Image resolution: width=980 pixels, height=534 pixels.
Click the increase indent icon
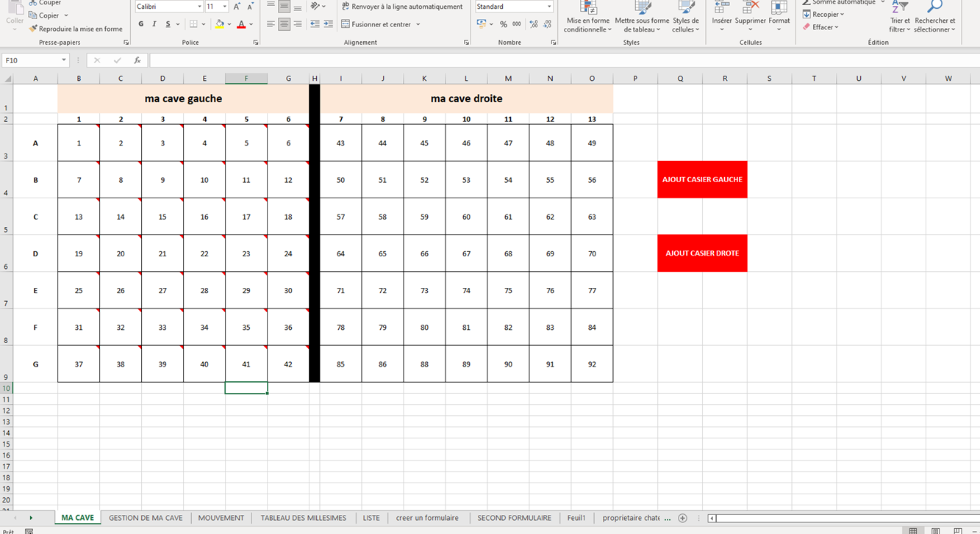click(327, 24)
